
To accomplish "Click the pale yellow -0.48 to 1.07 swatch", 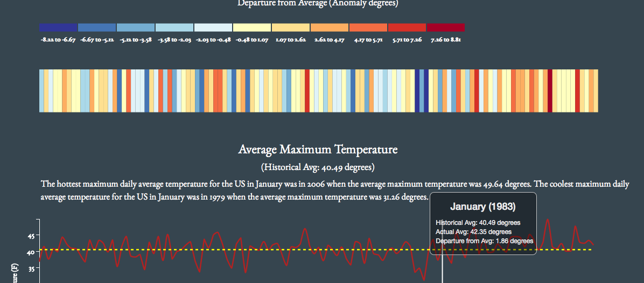I will tap(252, 27).
